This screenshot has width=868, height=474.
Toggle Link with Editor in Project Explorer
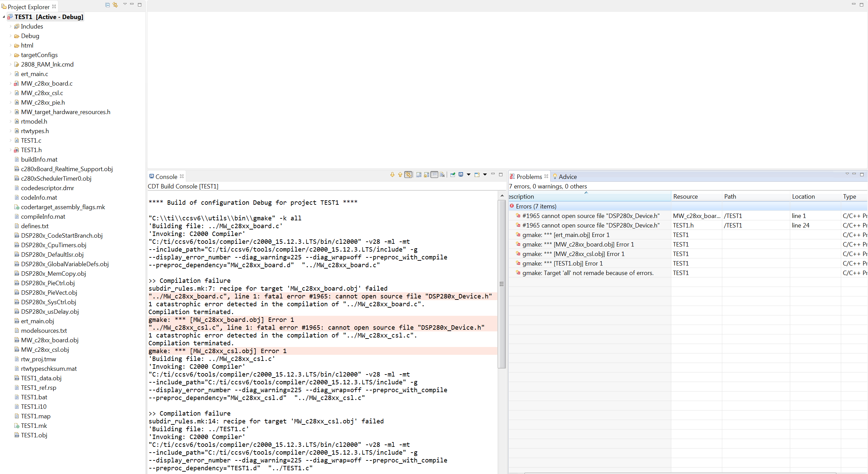click(116, 5)
